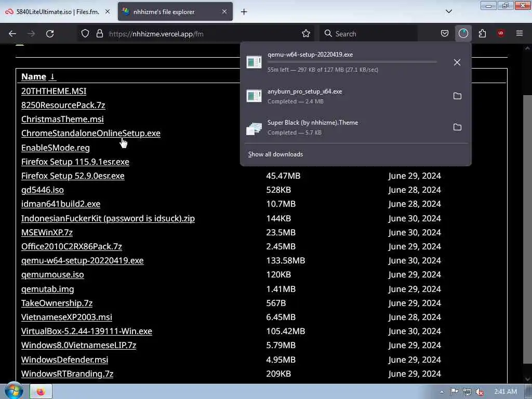Viewport: 532px width, 399px height.
Task: Toggle the downloads progress toolbar icon
Action: (x=463, y=33)
